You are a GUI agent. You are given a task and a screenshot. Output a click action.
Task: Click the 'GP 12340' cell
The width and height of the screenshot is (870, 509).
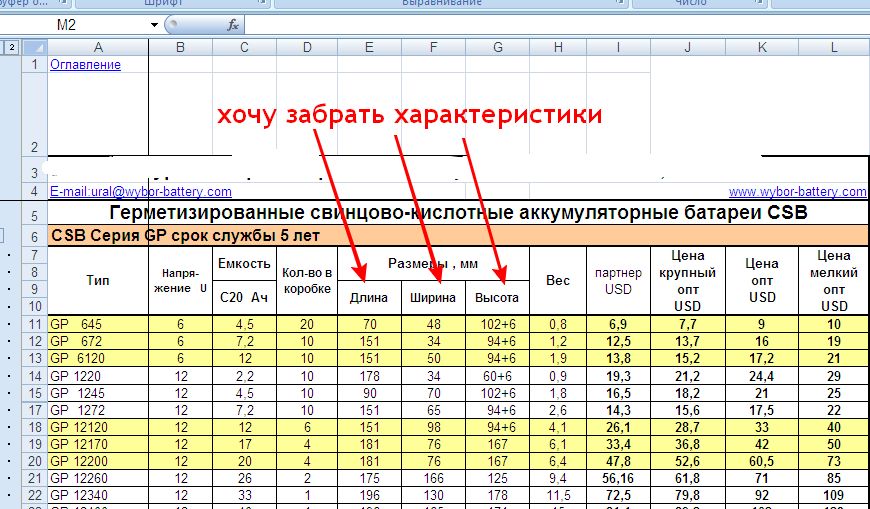point(98,495)
